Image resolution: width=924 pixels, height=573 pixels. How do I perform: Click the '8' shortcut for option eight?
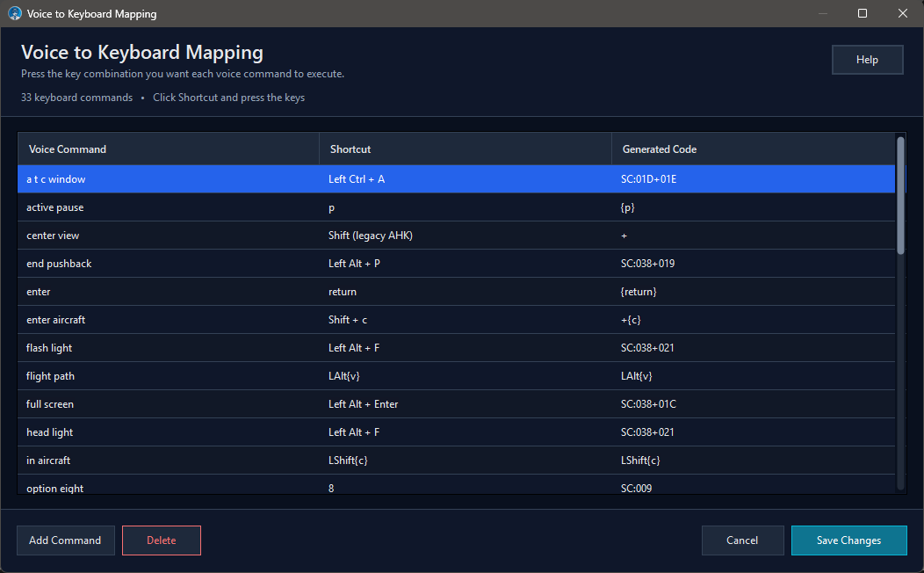tap(331, 488)
